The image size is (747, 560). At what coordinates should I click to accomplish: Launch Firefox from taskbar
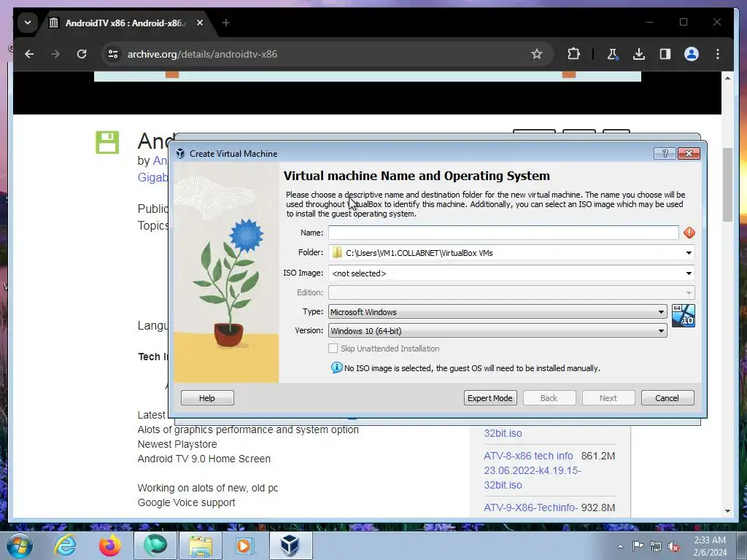pyautogui.click(x=110, y=545)
